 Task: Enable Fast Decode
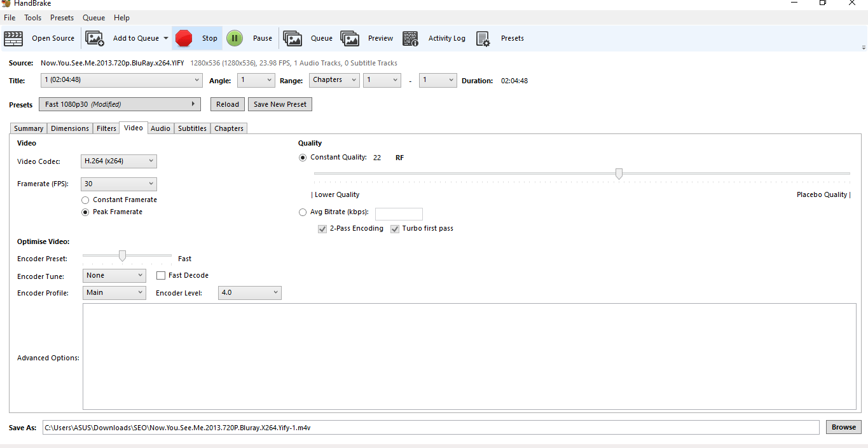(161, 275)
